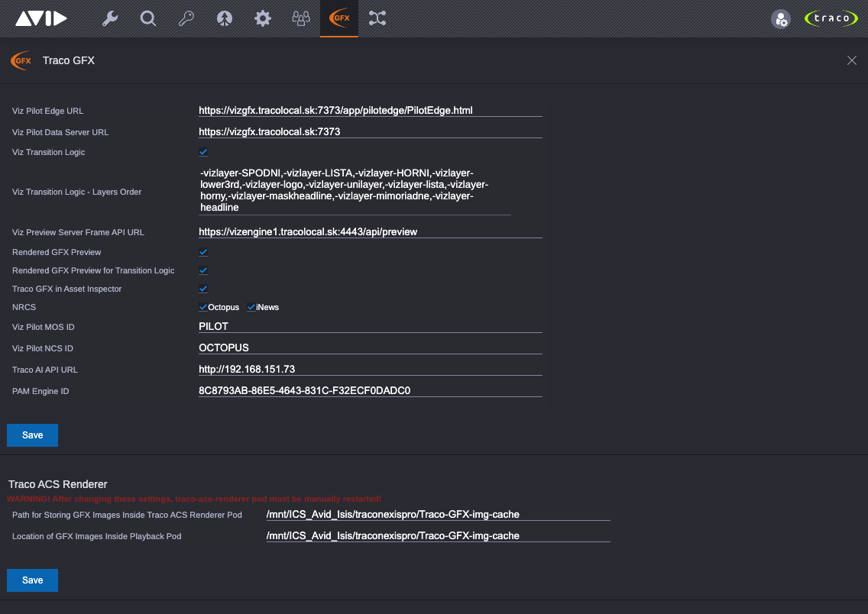
Task: Open the workflow nodes icon
Action: point(377,18)
